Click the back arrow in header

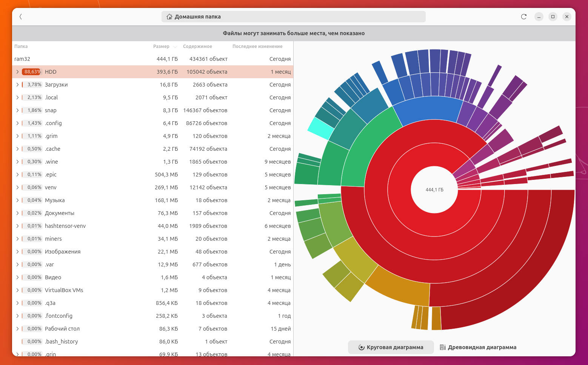click(x=21, y=17)
